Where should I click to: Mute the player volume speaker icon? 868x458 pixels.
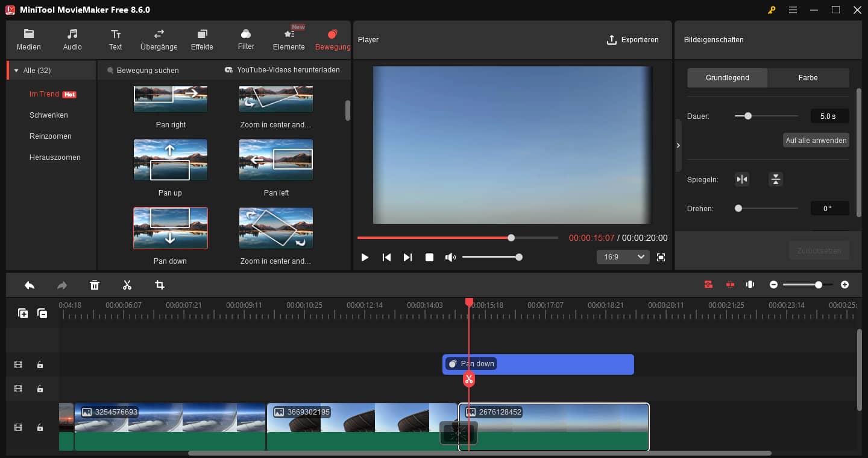[450, 257]
